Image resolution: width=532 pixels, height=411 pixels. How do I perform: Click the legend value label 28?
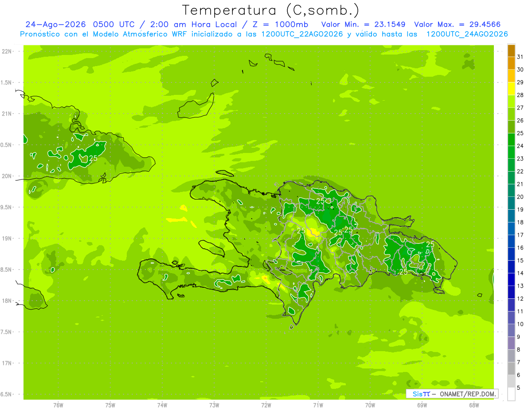tap(520, 95)
